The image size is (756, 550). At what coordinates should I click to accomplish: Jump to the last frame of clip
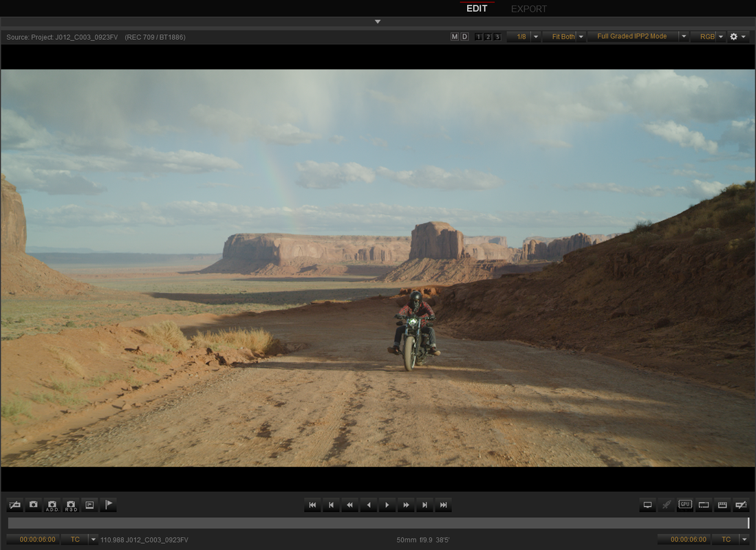pyautogui.click(x=444, y=505)
